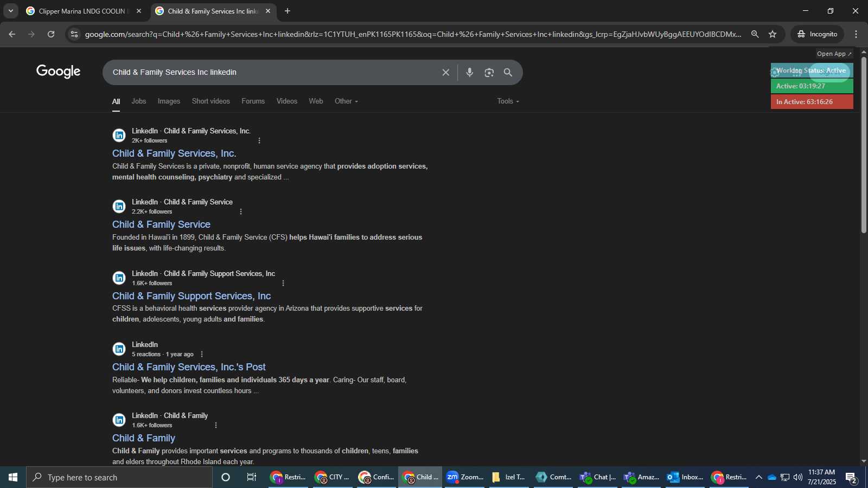Close the Clipper Marina browser tab

click(x=139, y=11)
